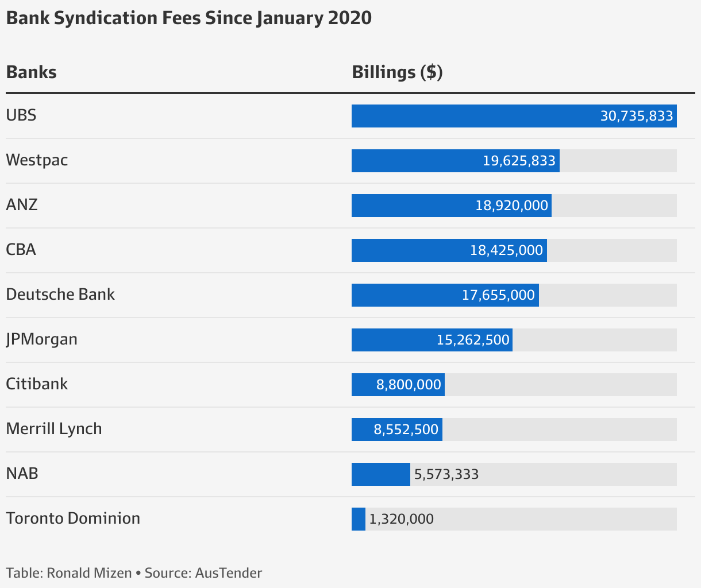
Task: Click the Westpac bank name
Action: coord(37,160)
